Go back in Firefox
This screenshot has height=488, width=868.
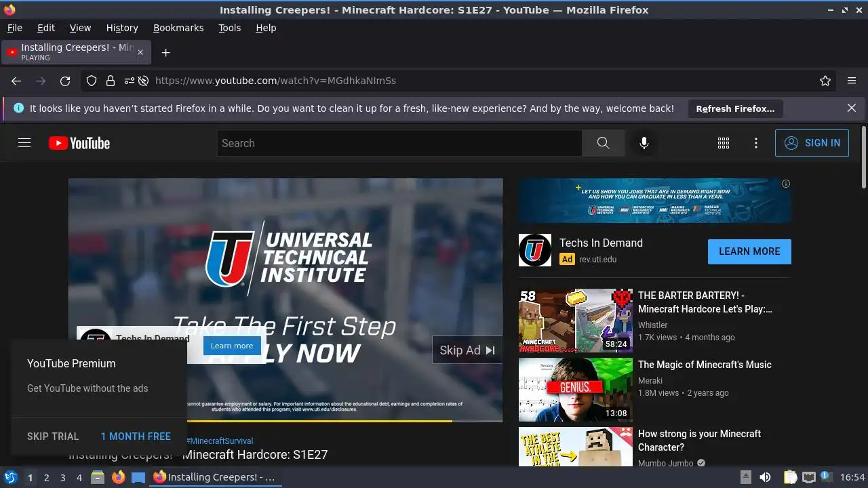[x=16, y=81]
